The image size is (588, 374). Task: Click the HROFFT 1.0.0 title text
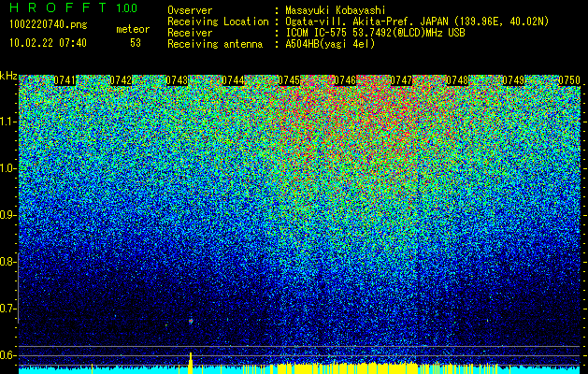[x=74, y=7]
